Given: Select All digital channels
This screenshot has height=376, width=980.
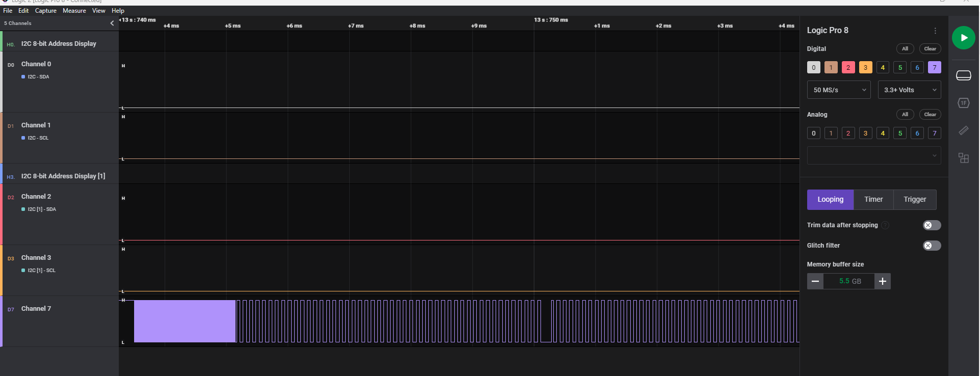Looking at the screenshot, I should point(905,49).
